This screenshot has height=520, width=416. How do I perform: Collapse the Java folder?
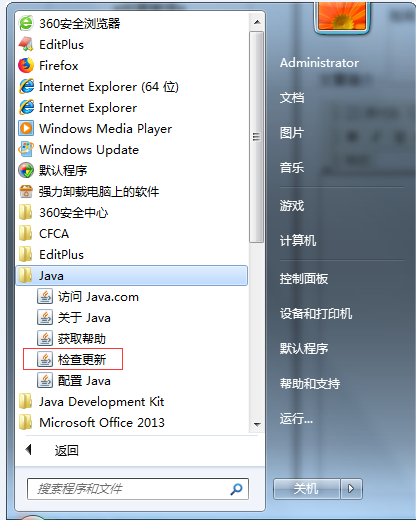pyautogui.click(x=131, y=276)
